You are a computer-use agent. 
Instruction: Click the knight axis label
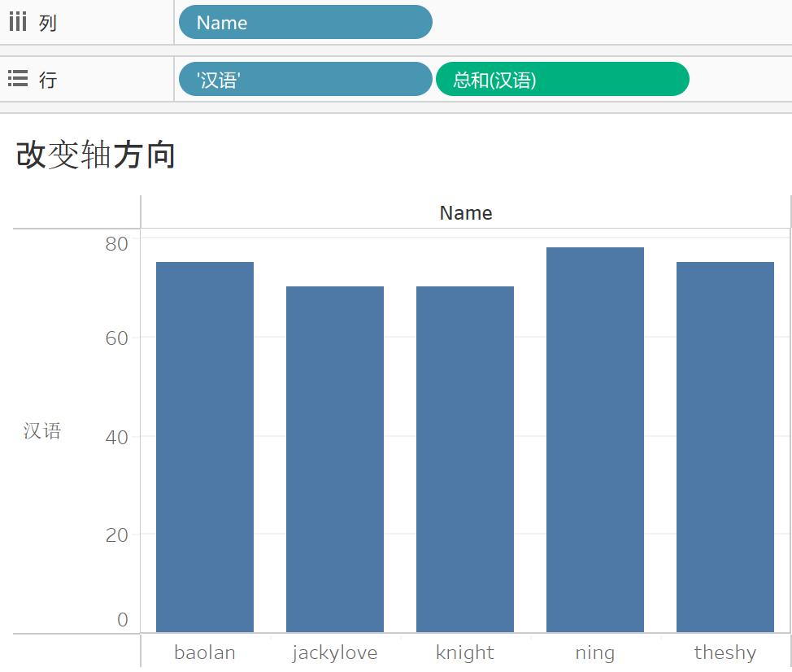[464, 652]
